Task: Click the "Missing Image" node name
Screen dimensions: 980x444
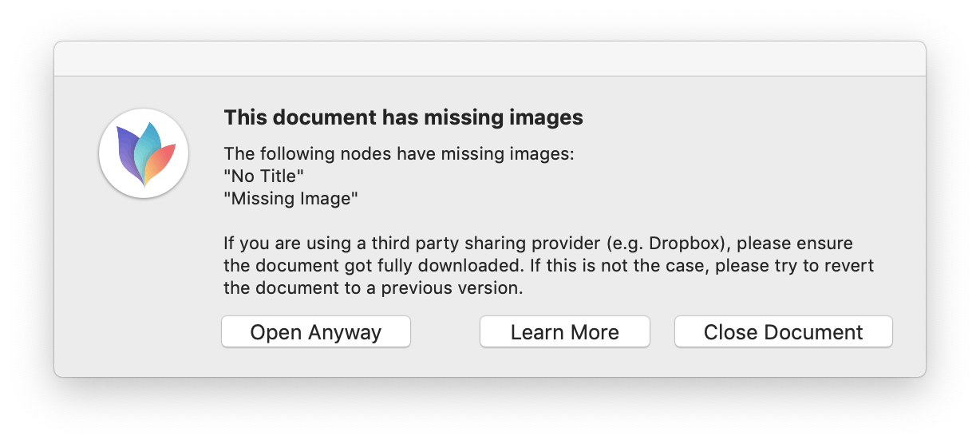Action: [x=290, y=199]
